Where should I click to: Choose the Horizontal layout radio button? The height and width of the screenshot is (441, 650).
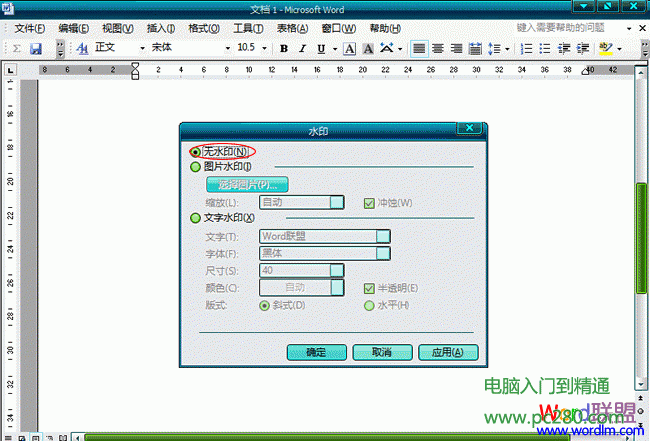tap(369, 306)
